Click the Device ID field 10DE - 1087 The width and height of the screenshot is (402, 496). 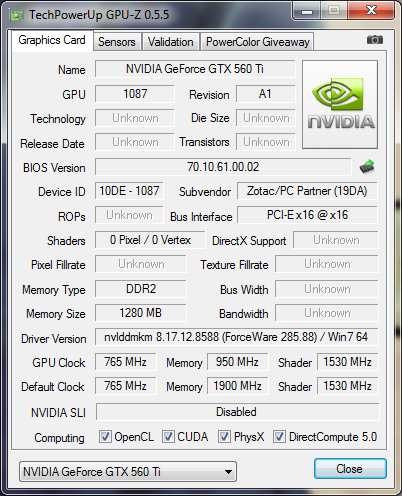click(129, 191)
